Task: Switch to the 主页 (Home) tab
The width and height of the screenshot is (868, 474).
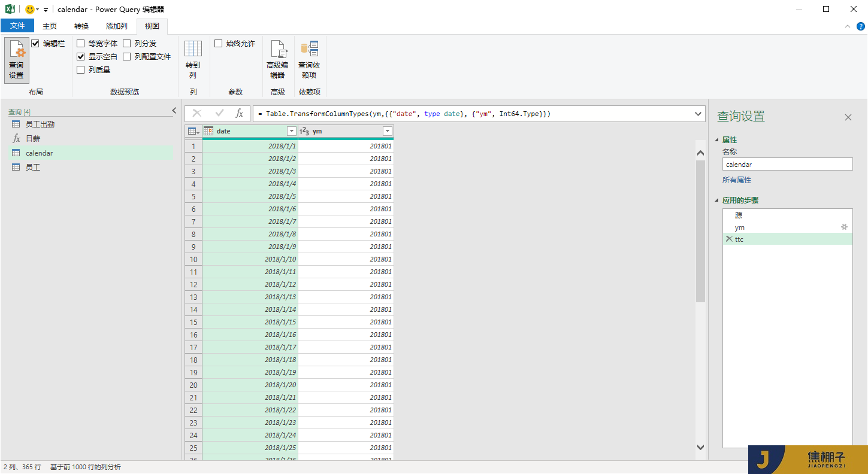Action: (x=50, y=26)
